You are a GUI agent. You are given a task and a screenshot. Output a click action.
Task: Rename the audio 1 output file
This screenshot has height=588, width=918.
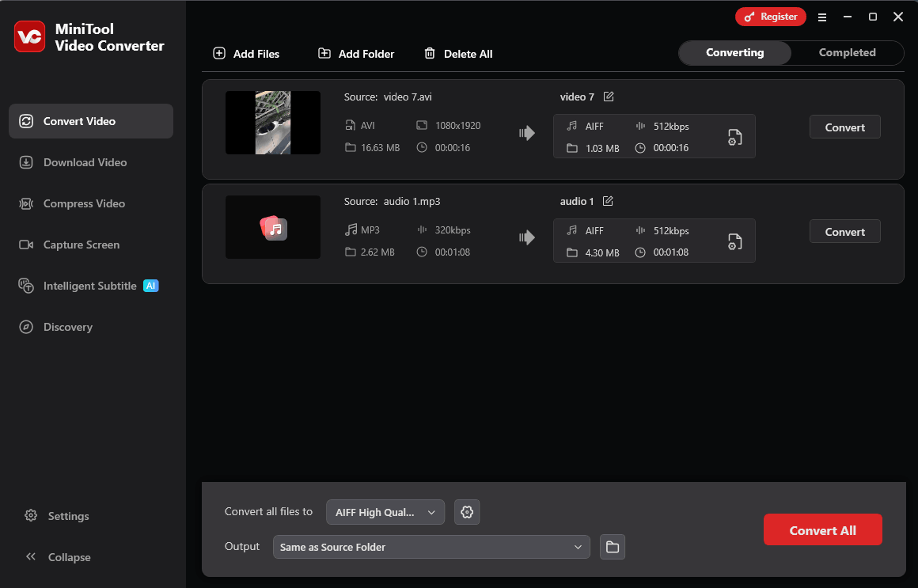pos(608,201)
